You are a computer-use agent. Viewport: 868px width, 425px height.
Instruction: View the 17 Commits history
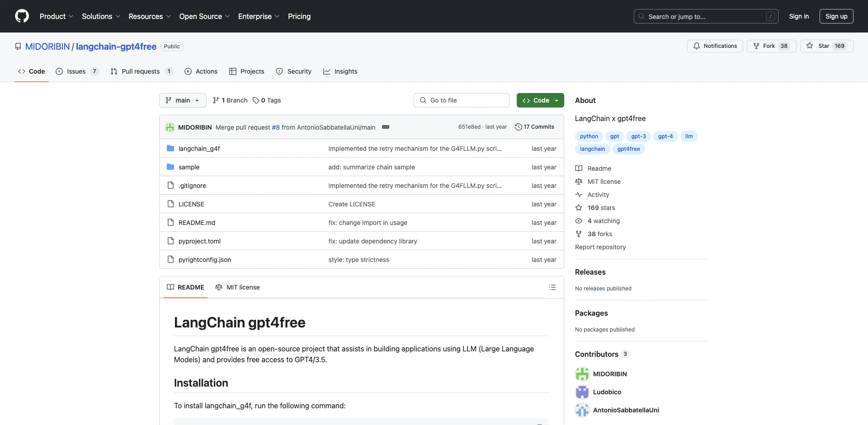[534, 127]
